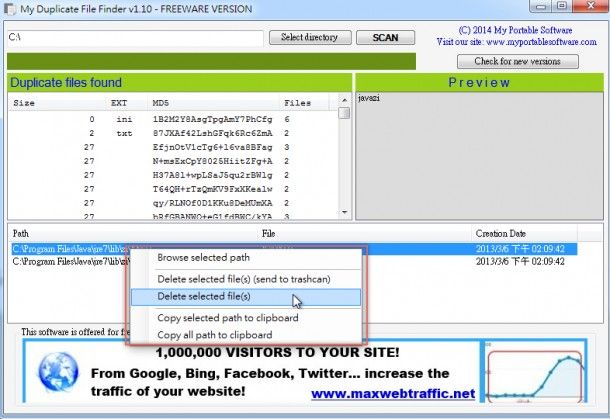This screenshot has width=610, height=419.
Task: Select the highlighted Delete selected file(s) entry
Action: pyautogui.click(x=246, y=297)
